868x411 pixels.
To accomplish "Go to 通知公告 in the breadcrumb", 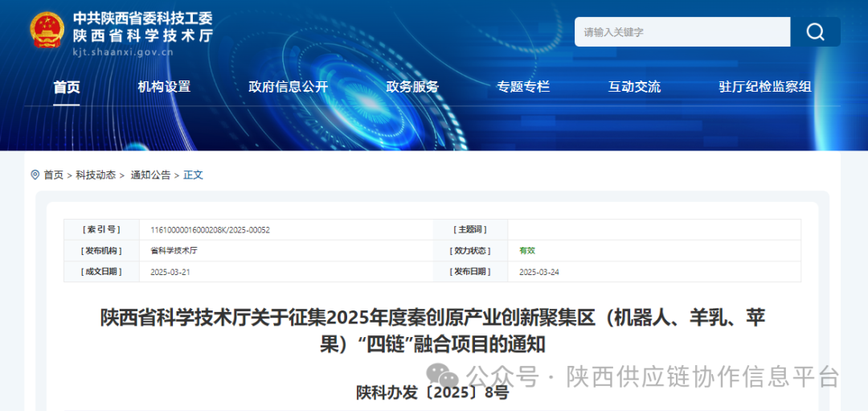I will click(150, 175).
